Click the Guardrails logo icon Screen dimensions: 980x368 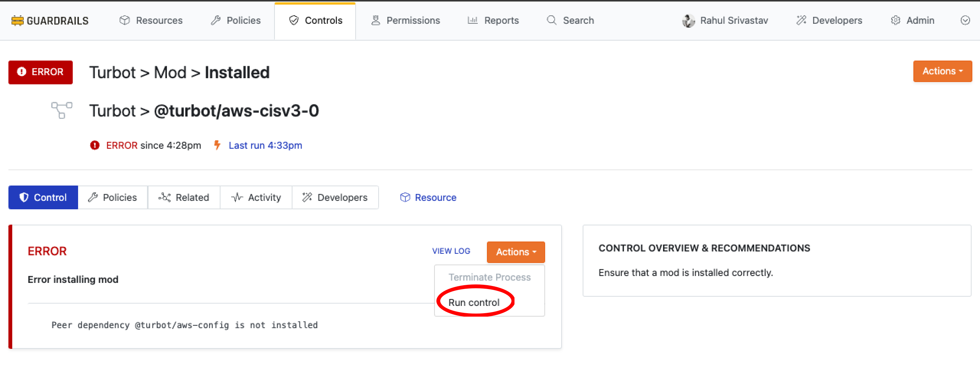click(x=17, y=21)
